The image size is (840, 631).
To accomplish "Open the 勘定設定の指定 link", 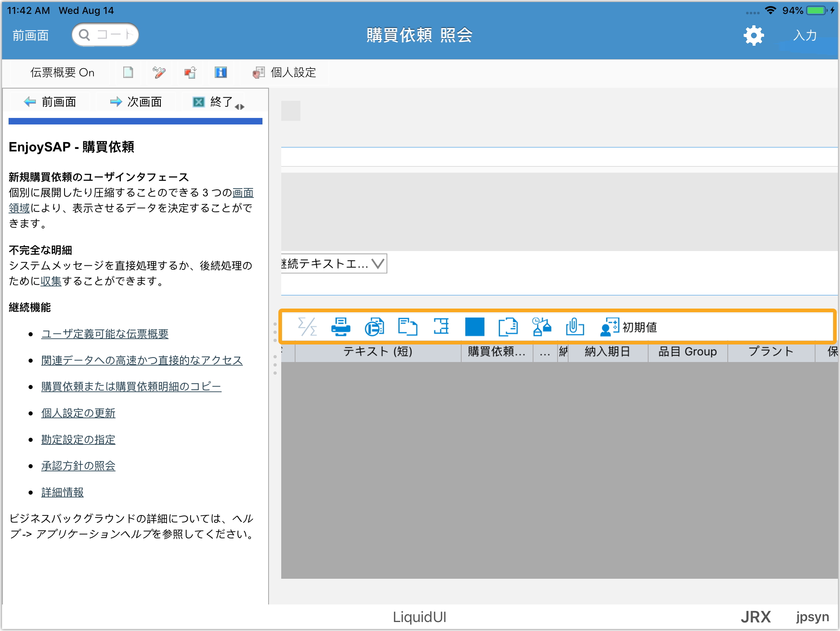I will [x=78, y=440].
